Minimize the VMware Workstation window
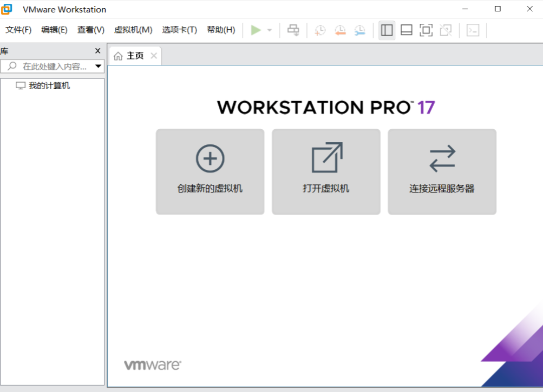 (x=465, y=9)
